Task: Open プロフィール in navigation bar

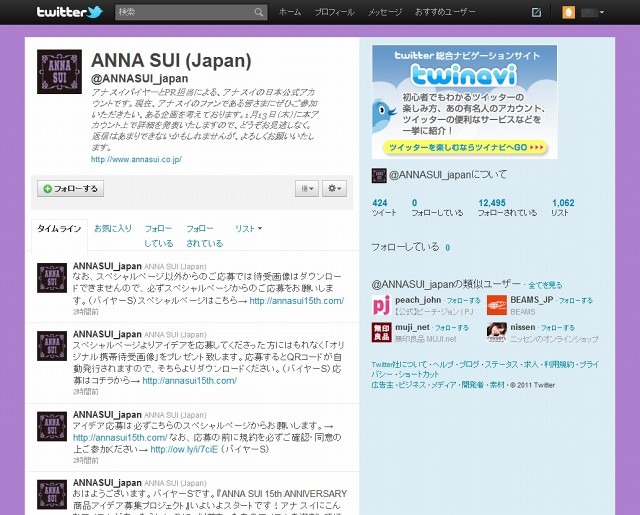Action: point(334,12)
